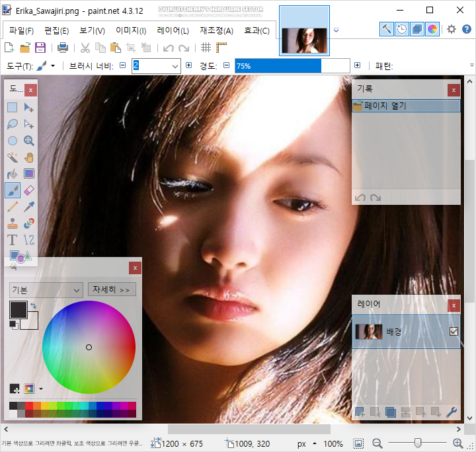Select the Ellipse Select tool
The image size is (476, 452).
[13, 141]
